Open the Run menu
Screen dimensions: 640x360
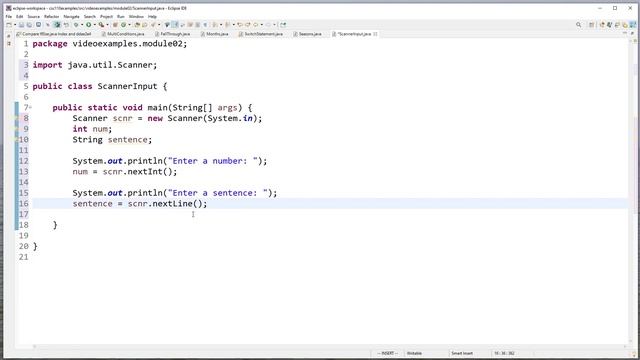(120, 16)
